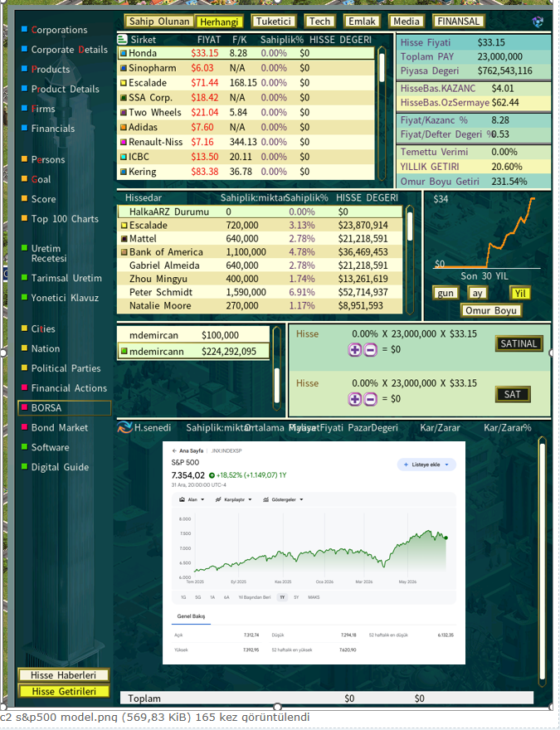The height and width of the screenshot is (730, 560).
Task: Click Honda's color square icon
Action: pyautogui.click(x=124, y=54)
